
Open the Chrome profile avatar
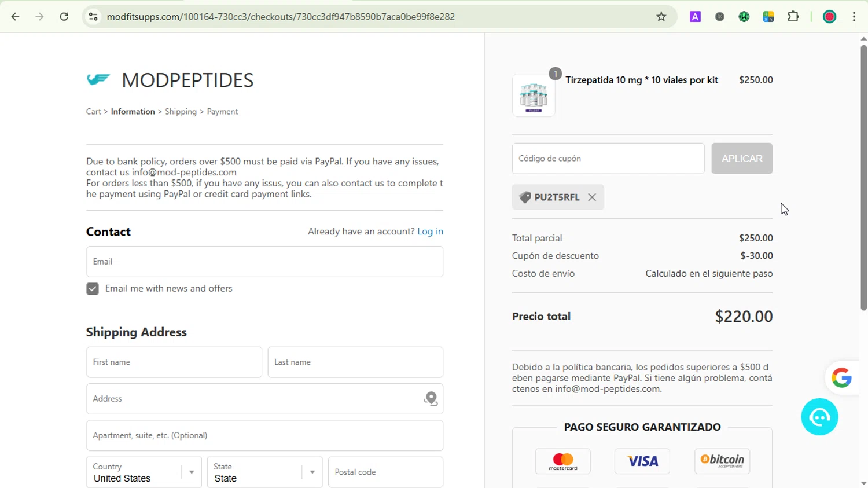[x=829, y=17]
